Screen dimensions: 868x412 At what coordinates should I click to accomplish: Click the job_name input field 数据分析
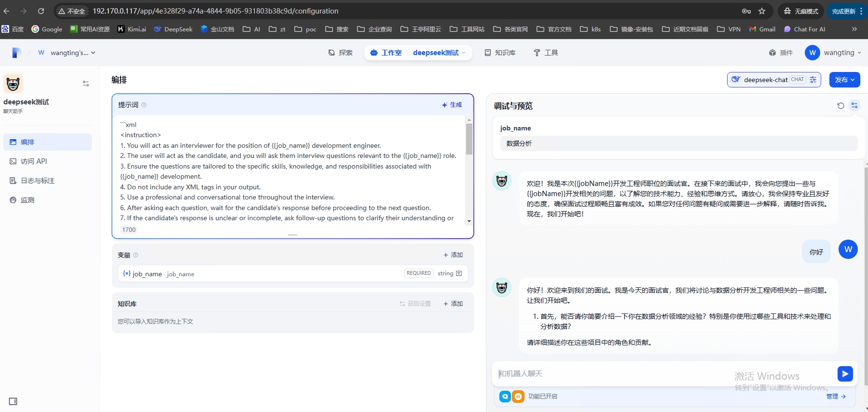click(679, 143)
